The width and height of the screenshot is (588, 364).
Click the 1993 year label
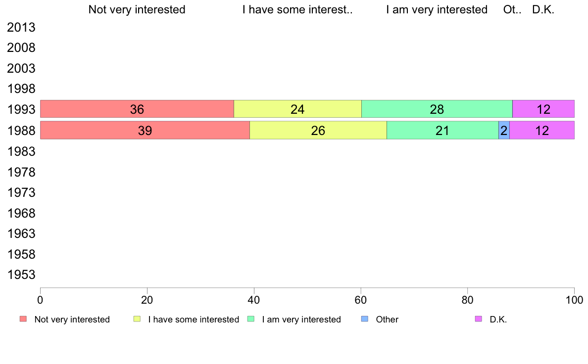point(21,110)
